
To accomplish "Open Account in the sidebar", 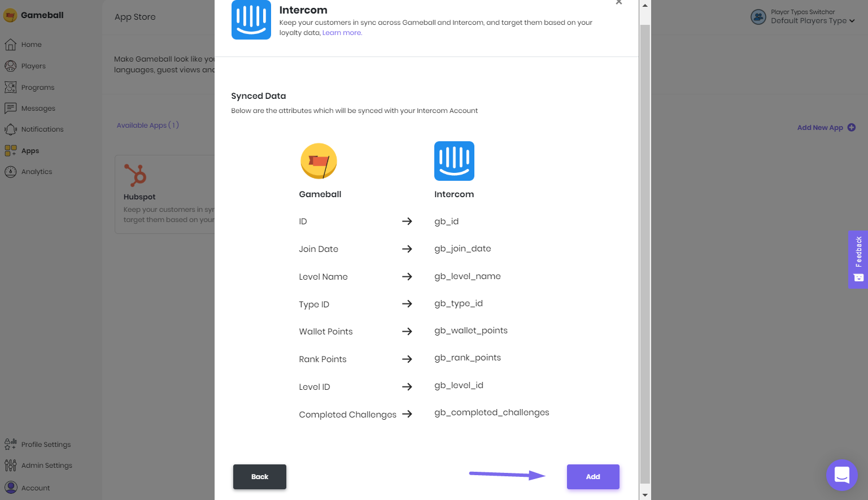I will 36,488.
